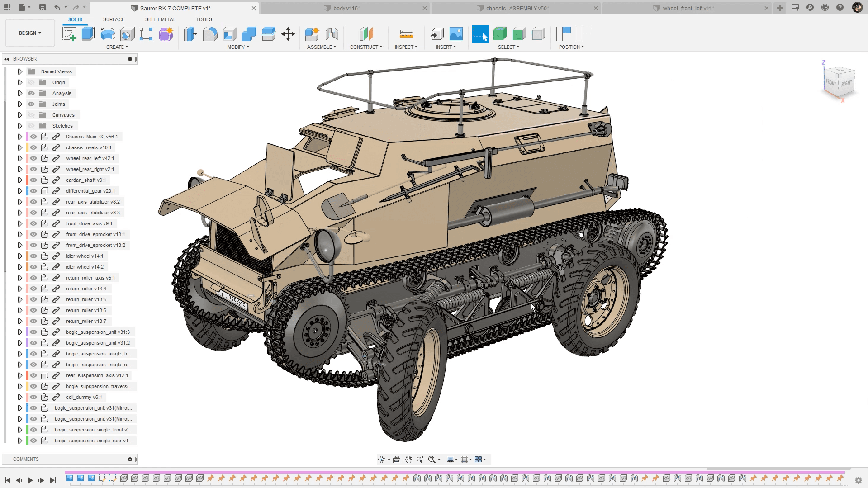The height and width of the screenshot is (488, 868).
Task: Select the Hole tool
Action: 127,34
